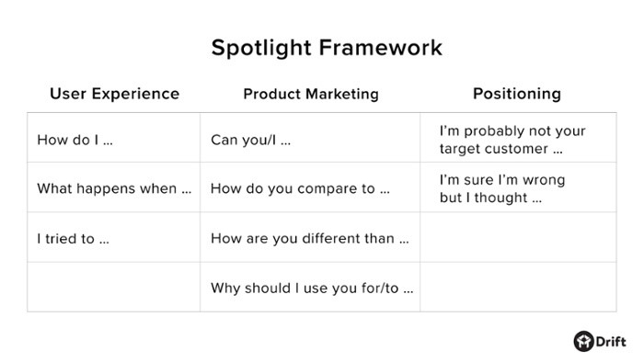
Task: Select the "How do I ..." cell
Action: pyautogui.click(x=114, y=138)
